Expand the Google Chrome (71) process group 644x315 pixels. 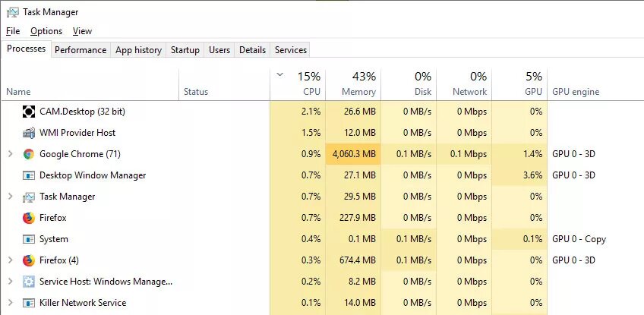click(x=10, y=154)
